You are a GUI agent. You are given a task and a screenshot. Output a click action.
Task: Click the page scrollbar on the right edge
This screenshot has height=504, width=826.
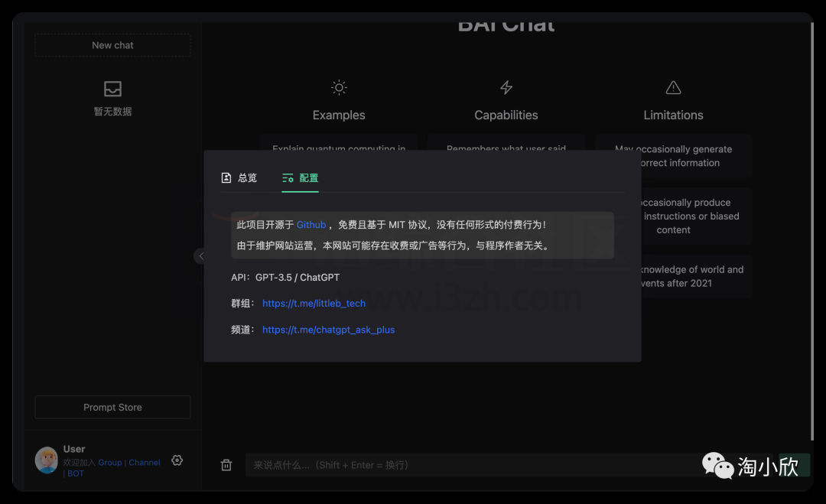(811, 232)
